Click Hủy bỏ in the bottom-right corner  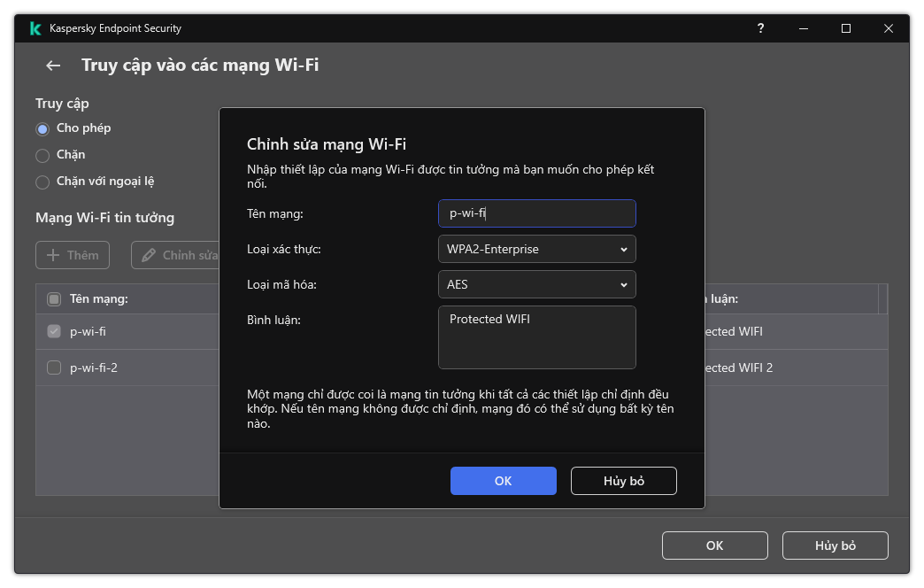click(835, 545)
